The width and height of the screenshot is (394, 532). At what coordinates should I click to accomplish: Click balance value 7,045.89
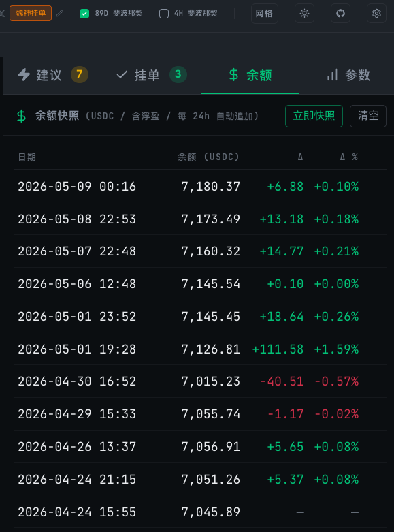pos(210,512)
